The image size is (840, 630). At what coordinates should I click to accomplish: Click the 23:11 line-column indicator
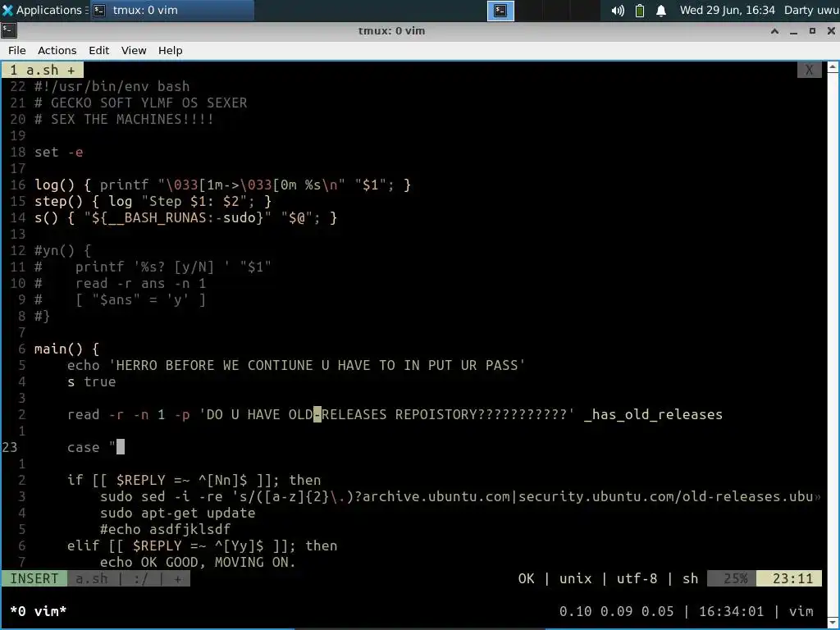coord(789,578)
